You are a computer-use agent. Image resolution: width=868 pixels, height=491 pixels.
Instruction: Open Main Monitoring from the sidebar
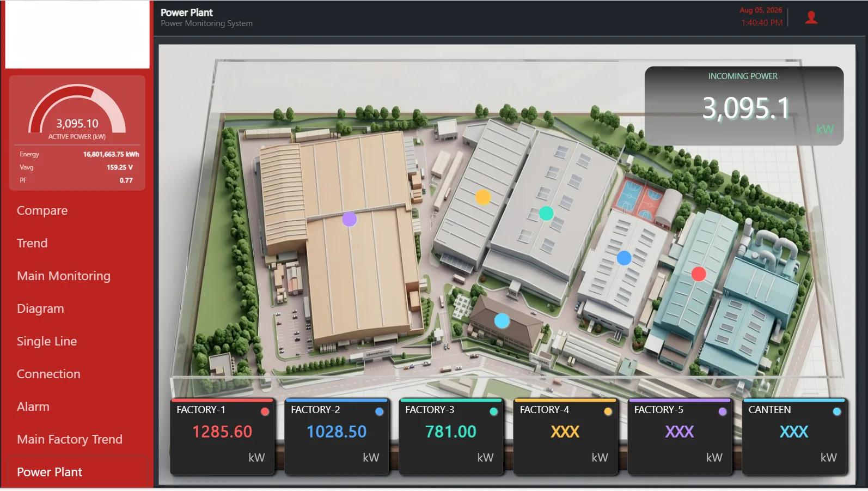point(64,276)
